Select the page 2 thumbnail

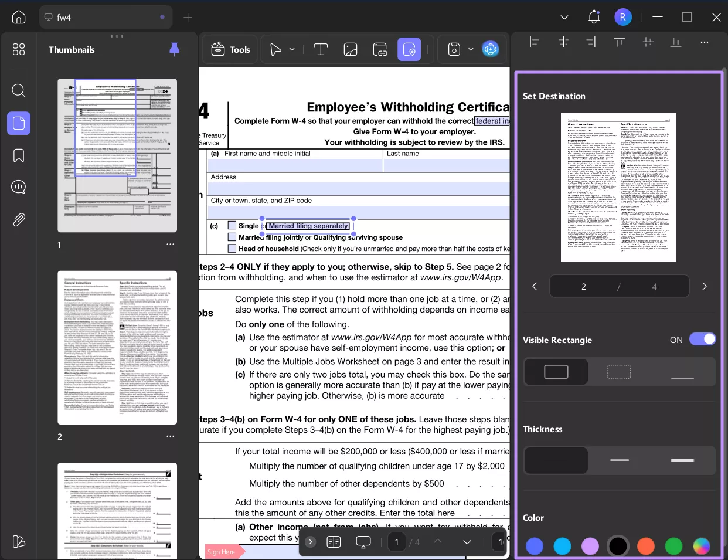[117, 348]
